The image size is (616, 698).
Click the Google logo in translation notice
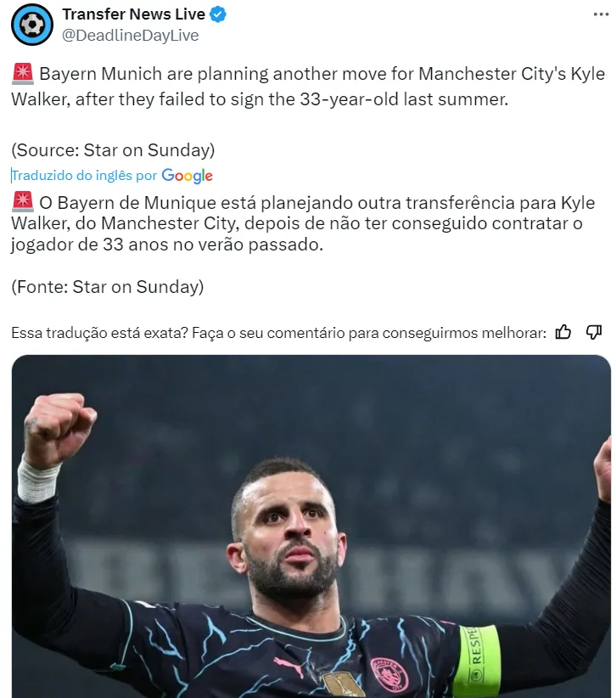(x=187, y=176)
